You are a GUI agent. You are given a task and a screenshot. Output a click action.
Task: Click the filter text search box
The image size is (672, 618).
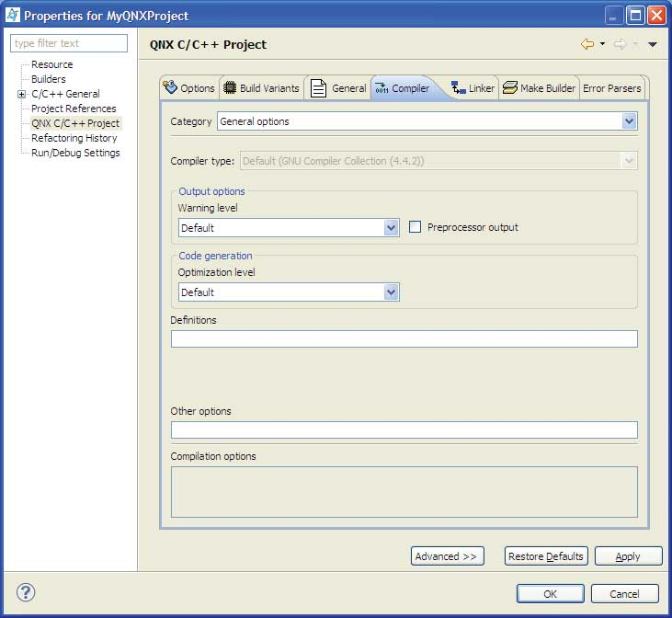(x=69, y=43)
